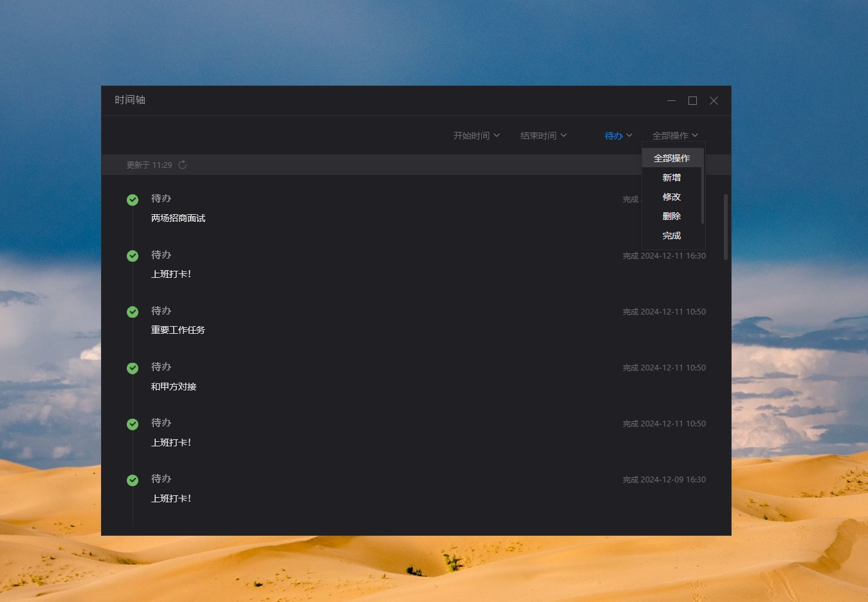Click the timeline list's vertical scrollbar
Image resolution: width=868 pixels, height=602 pixels.
pyautogui.click(x=726, y=227)
